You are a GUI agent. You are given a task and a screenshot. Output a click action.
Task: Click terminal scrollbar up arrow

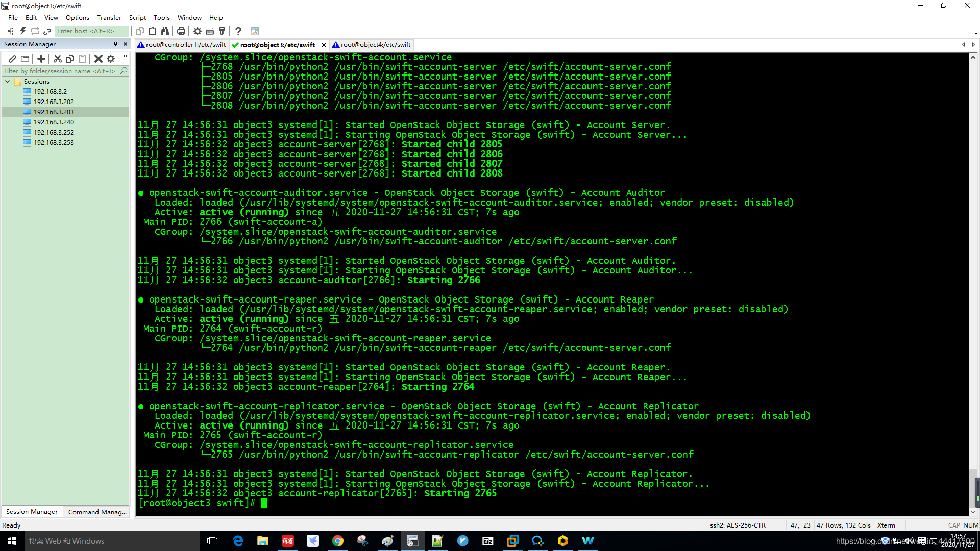tap(973, 57)
